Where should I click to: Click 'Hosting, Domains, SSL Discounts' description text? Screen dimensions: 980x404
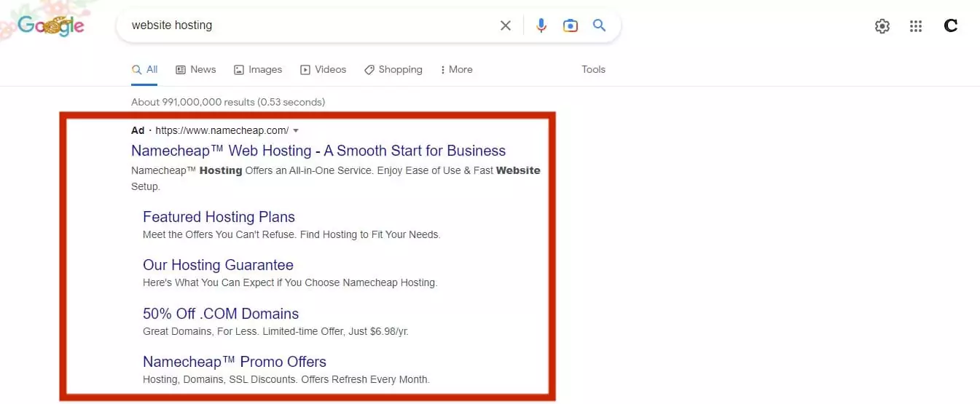(286, 379)
